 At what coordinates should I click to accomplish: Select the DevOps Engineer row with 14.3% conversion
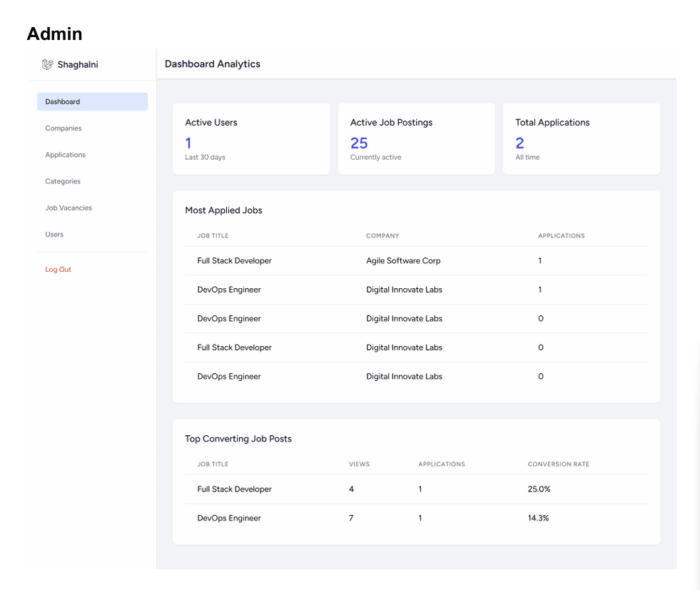coord(417,518)
